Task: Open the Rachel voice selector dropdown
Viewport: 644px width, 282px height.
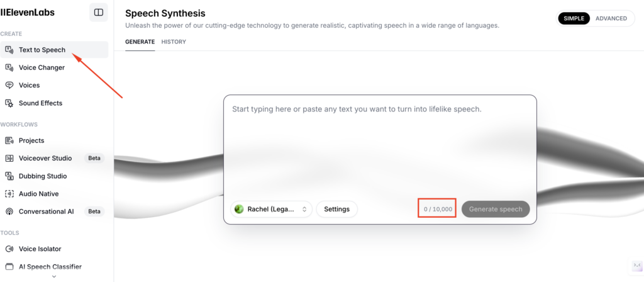Action: pos(272,209)
